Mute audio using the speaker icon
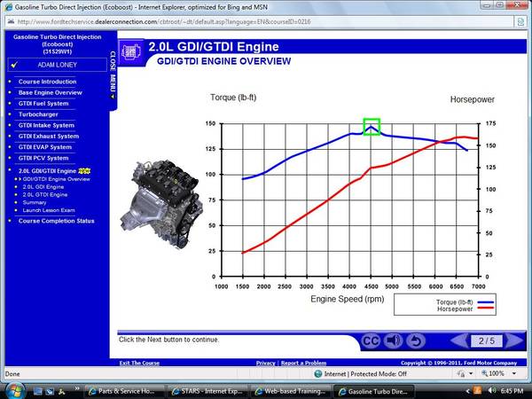Viewport: 532px width, 399px height. pyautogui.click(x=393, y=340)
